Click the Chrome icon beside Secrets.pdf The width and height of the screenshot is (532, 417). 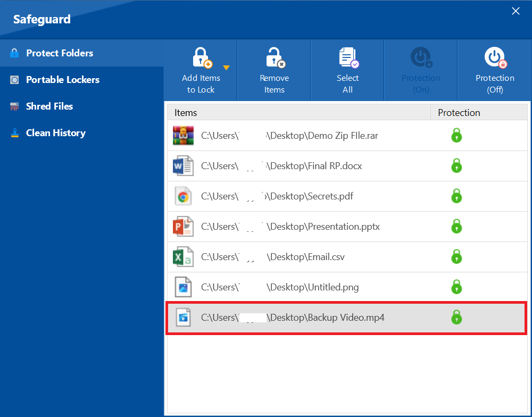point(183,196)
